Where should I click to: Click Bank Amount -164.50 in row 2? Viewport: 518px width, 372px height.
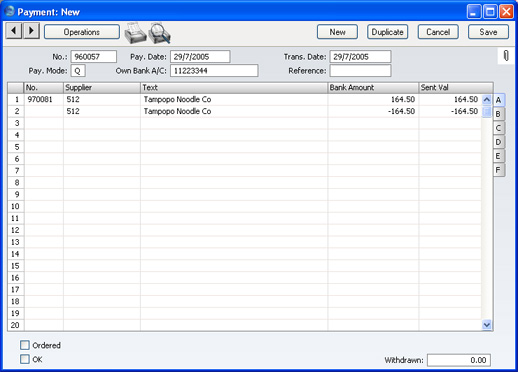coord(373,111)
